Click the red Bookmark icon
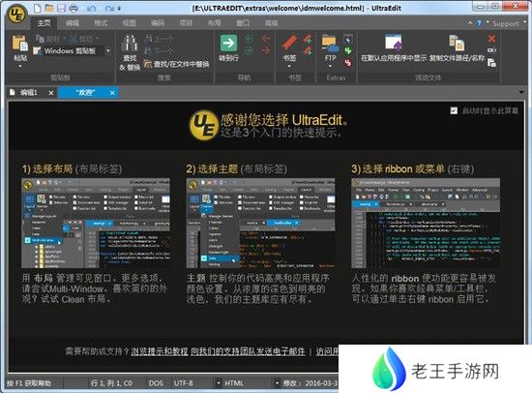 (289, 43)
